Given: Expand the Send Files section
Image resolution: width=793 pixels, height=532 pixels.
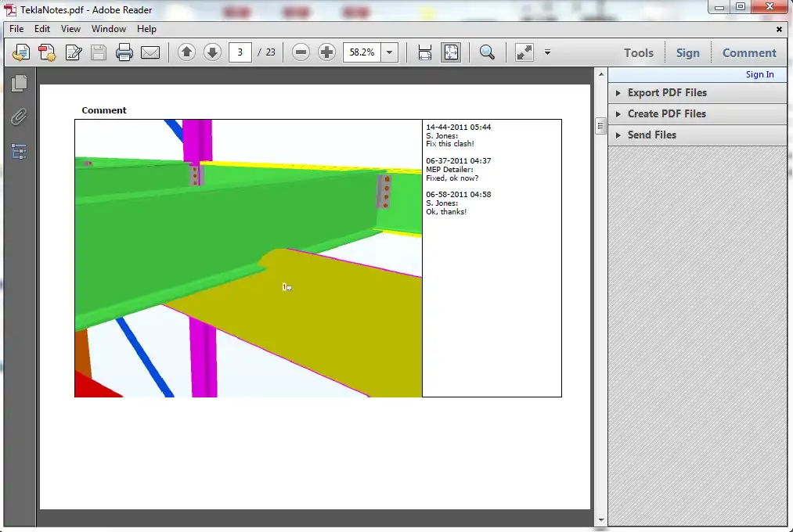Looking at the screenshot, I should pos(697,135).
